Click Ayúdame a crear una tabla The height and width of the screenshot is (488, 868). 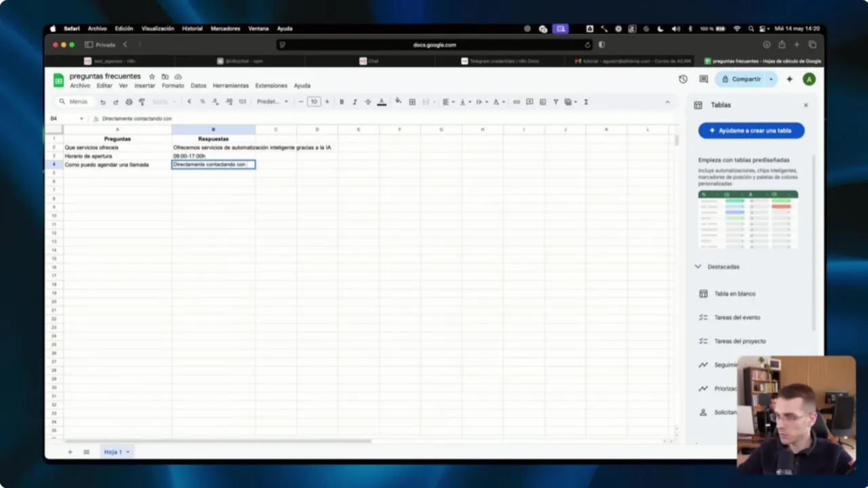[x=751, y=130]
